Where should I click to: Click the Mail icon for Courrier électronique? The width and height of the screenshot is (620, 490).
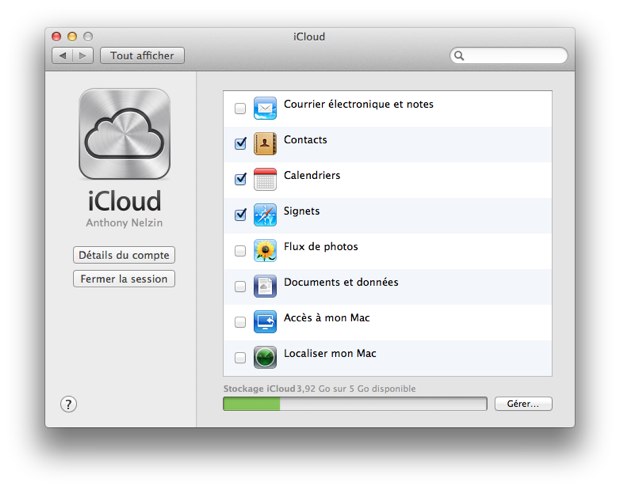[265, 108]
